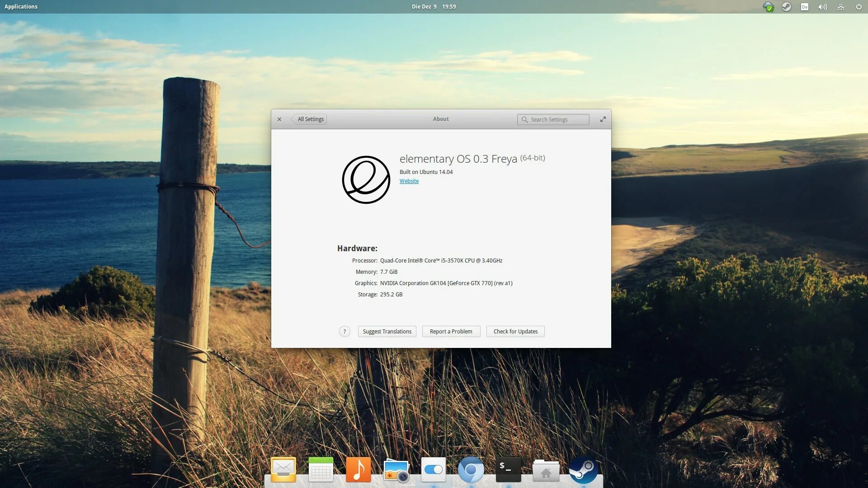Open the Steam tray indicator
This screenshot has width=868, height=488.
tap(787, 7)
